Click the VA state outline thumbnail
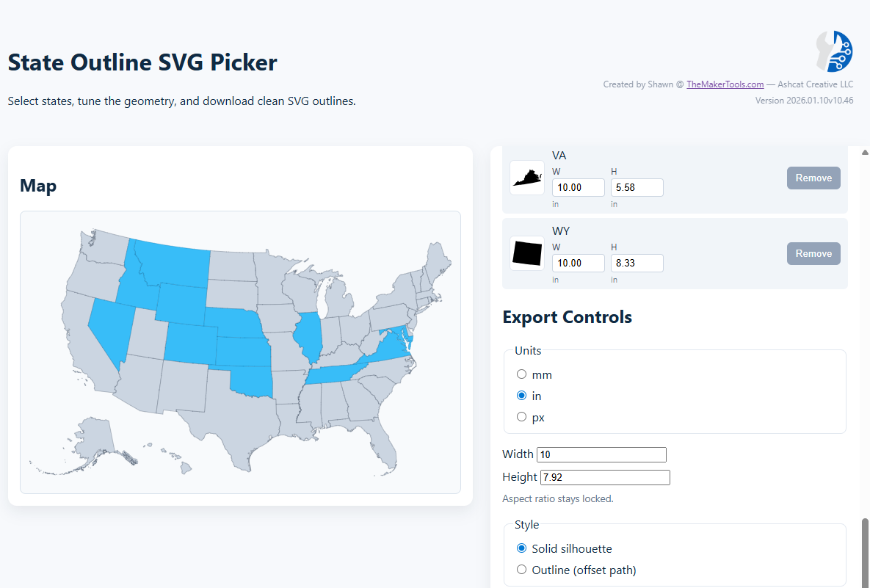 coord(526,178)
